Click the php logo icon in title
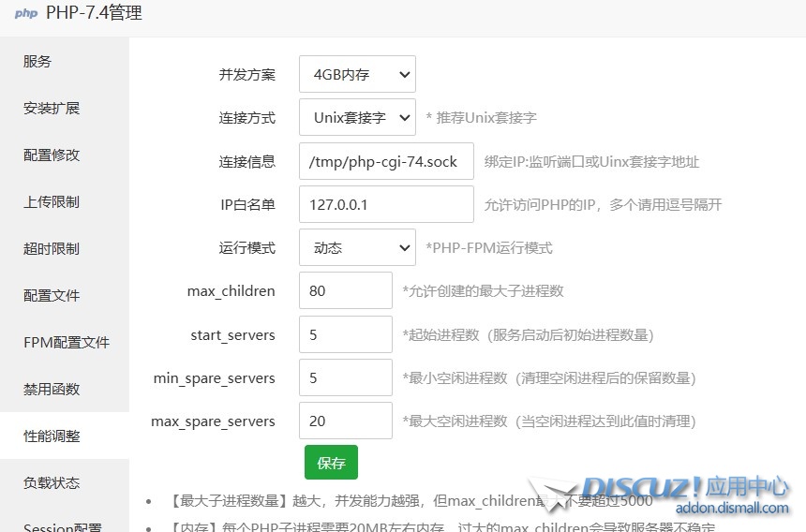 (26, 13)
